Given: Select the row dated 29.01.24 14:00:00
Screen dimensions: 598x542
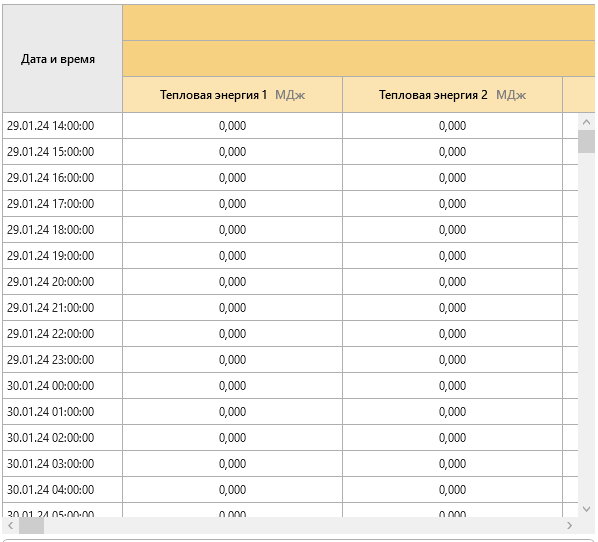Looking at the screenshot, I should pos(290,125).
